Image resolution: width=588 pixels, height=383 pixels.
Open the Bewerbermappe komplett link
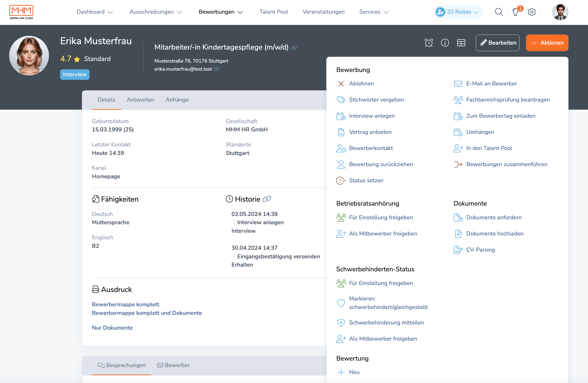pos(125,304)
